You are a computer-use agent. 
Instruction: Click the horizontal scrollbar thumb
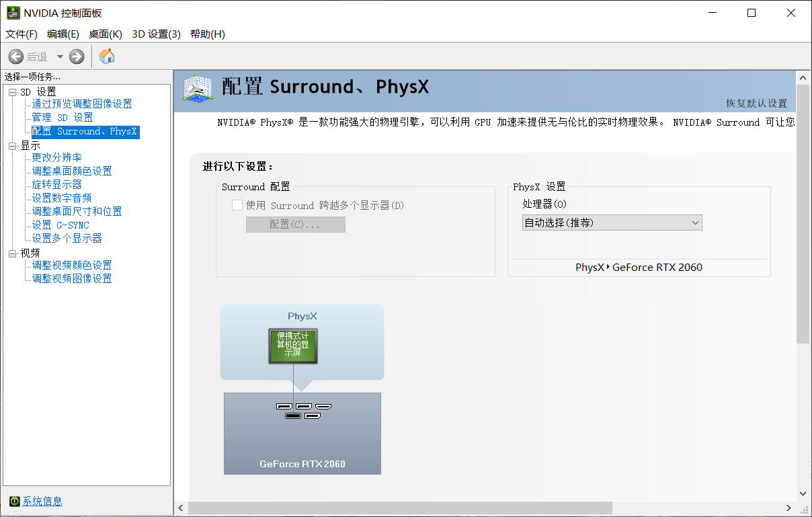399,508
